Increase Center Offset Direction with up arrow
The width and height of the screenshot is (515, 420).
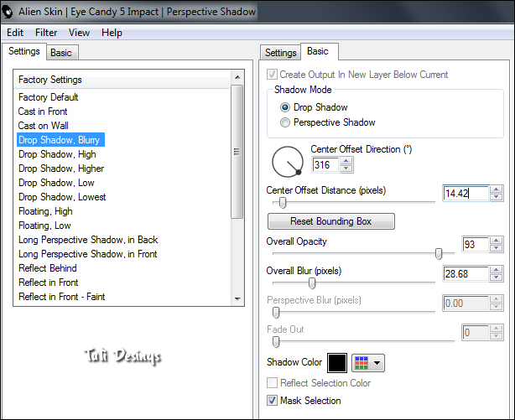click(346, 161)
